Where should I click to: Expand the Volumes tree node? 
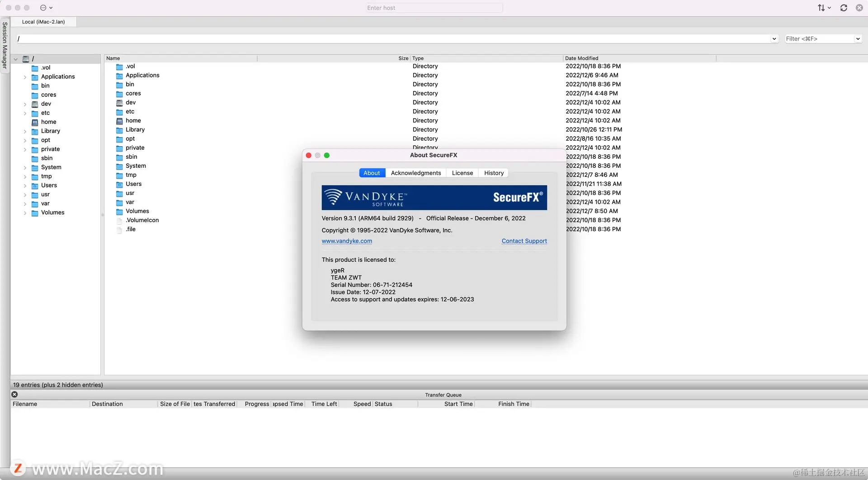pos(25,213)
